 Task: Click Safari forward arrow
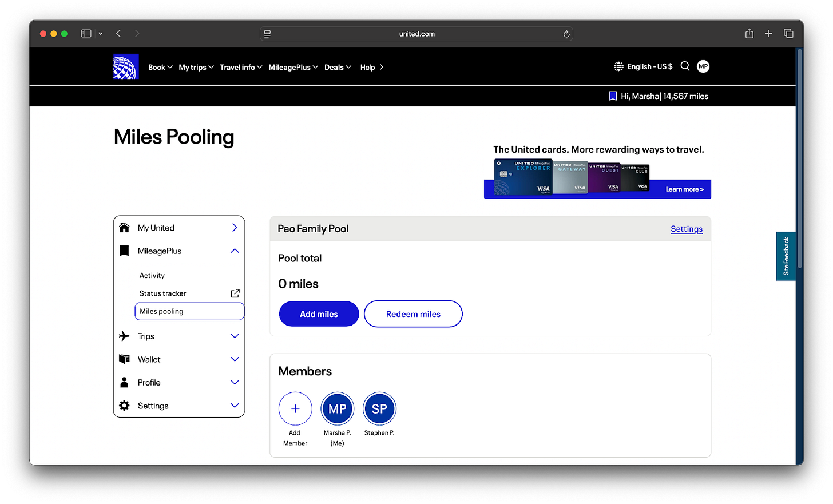pyautogui.click(x=137, y=34)
